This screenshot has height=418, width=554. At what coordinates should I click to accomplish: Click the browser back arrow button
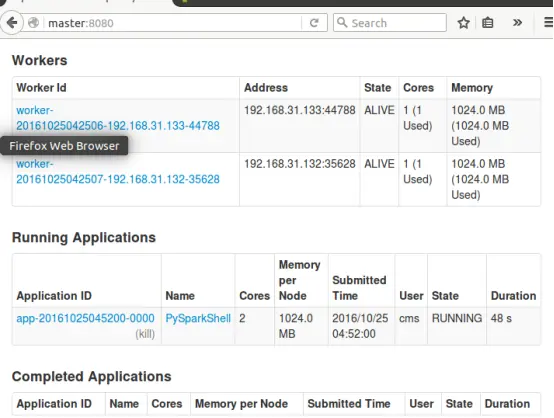tap(12, 23)
